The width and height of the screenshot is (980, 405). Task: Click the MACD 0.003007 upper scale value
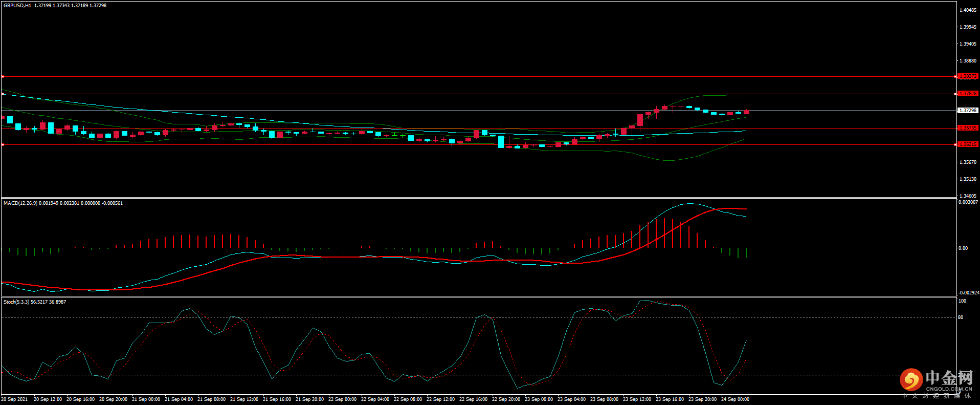(x=968, y=202)
